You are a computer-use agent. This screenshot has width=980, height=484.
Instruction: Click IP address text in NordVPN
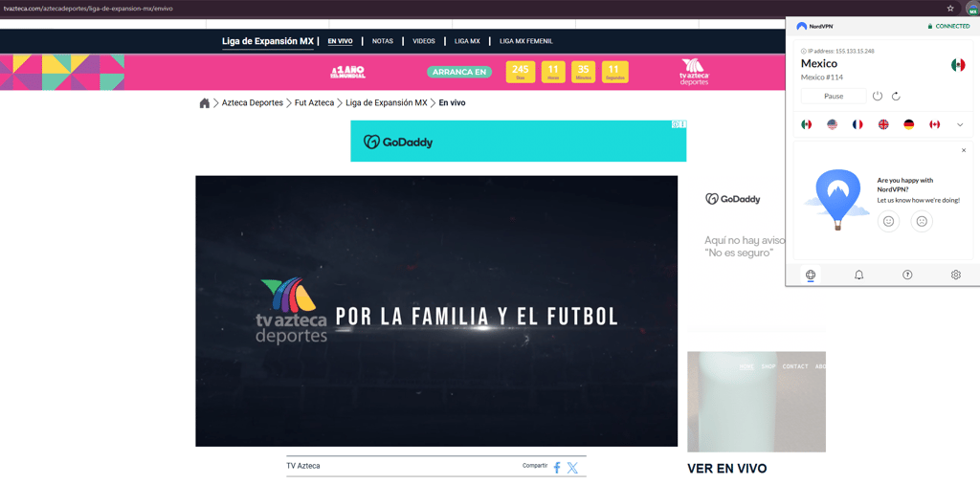tap(837, 51)
